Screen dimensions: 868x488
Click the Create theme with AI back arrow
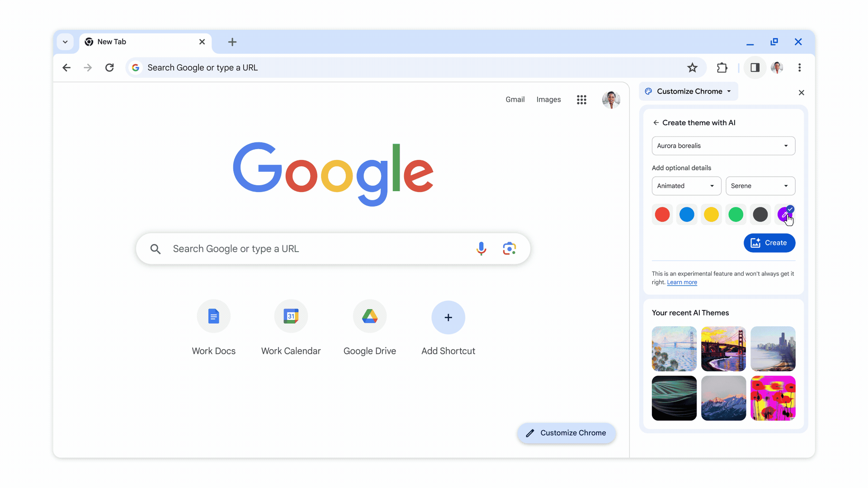656,122
